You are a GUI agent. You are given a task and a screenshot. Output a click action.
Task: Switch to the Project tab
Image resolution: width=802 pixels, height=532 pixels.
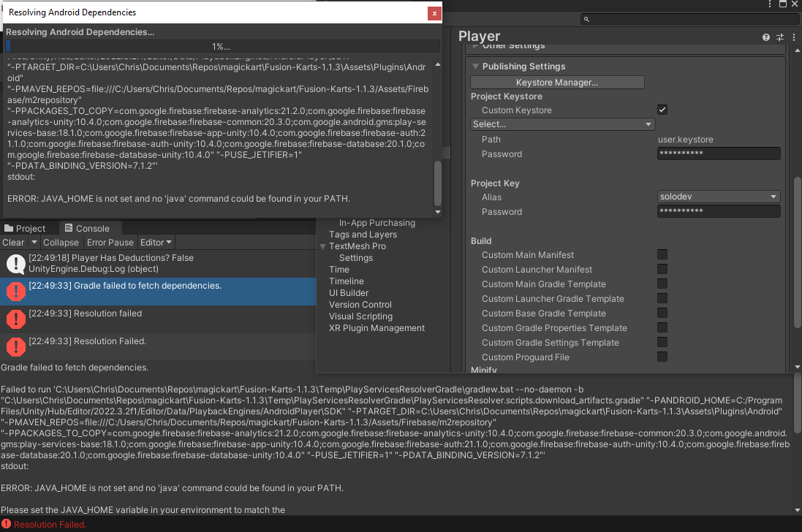point(25,228)
